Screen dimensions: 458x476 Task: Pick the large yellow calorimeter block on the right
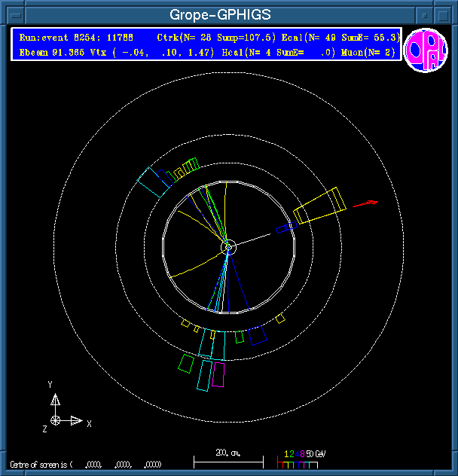coord(319,206)
